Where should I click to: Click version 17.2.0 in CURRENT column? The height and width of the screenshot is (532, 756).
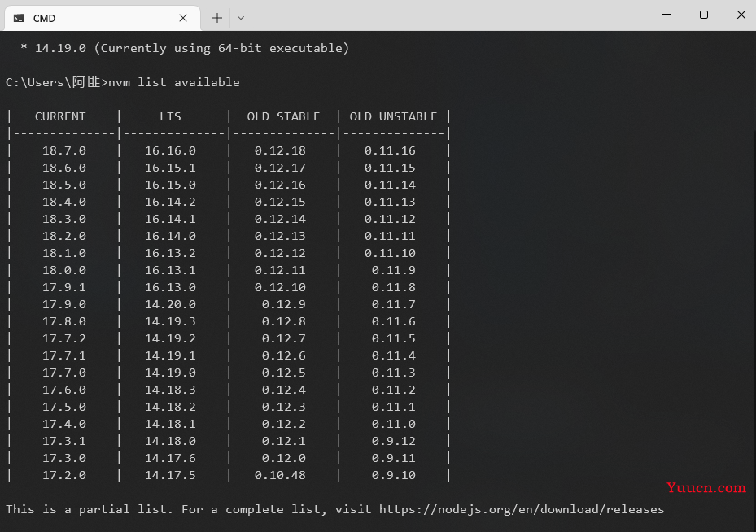pyautogui.click(x=64, y=475)
